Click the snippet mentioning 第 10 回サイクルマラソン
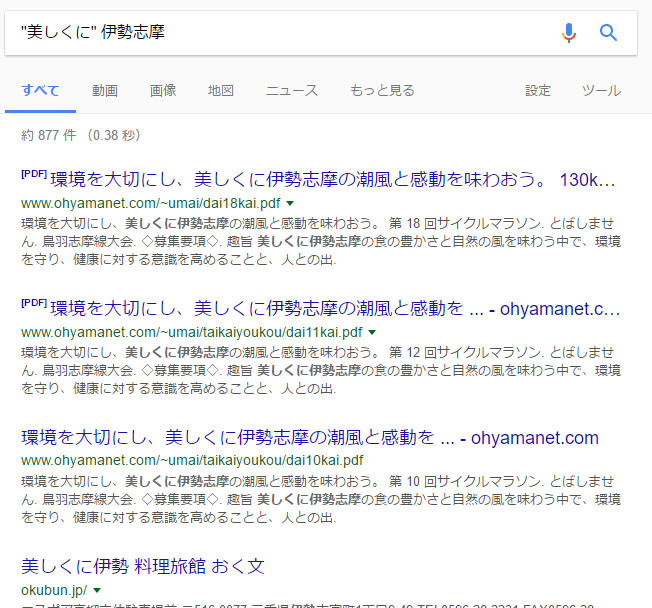Image resolution: width=652 pixels, height=608 pixels. pos(321,499)
